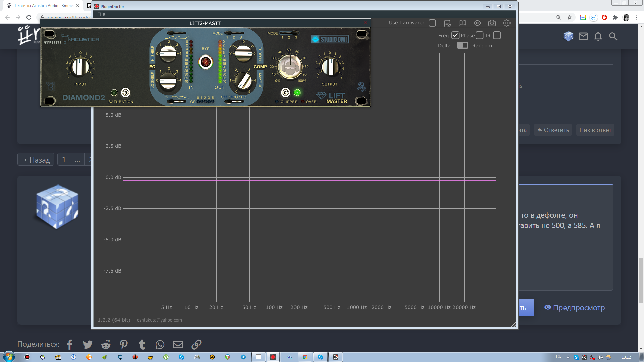Click the Ответить reply link
Screen dimensions: 644x362
click(553, 130)
